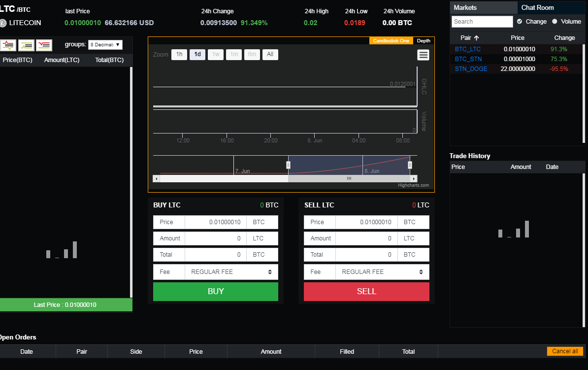Select the STN_DOGE market pair
Image resolution: width=588 pixels, height=370 pixels.
[x=471, y=68]
